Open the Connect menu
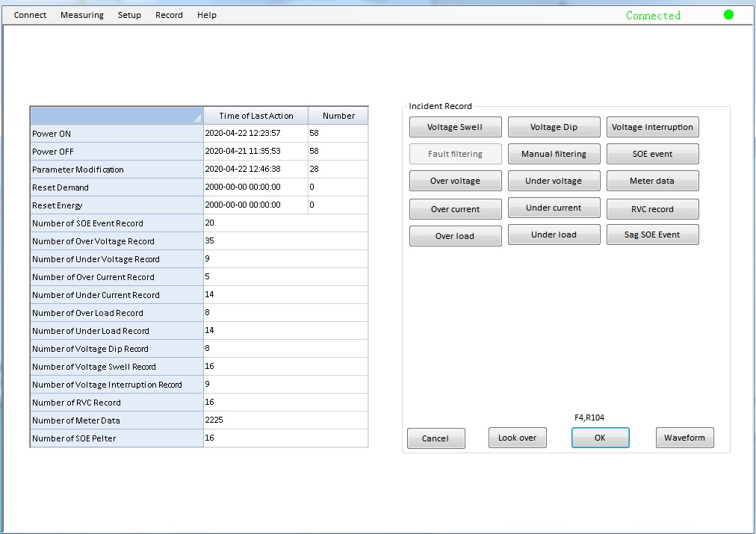This screenshot has width=756, height=534. (30, 15)
